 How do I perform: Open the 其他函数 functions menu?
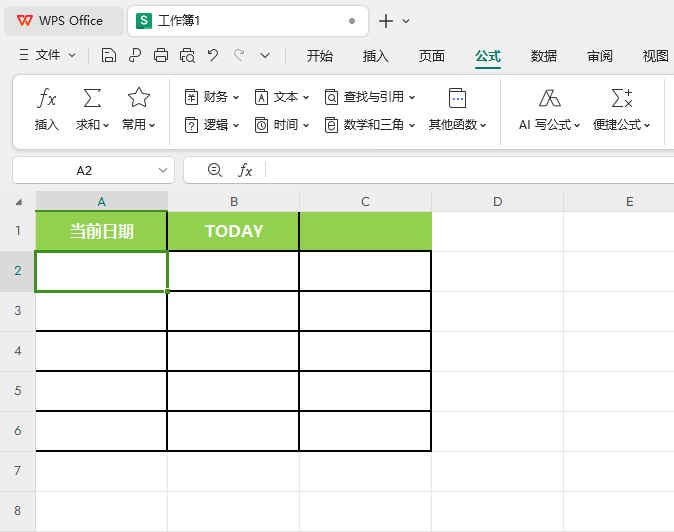(x=457, y=108)
